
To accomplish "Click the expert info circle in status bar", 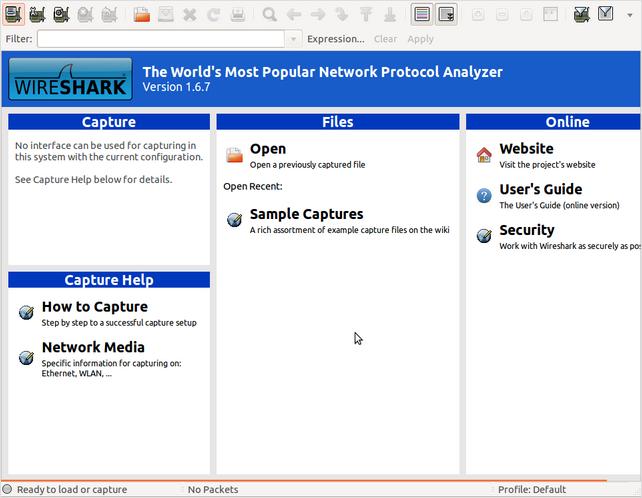I will (x=7, y=489).
